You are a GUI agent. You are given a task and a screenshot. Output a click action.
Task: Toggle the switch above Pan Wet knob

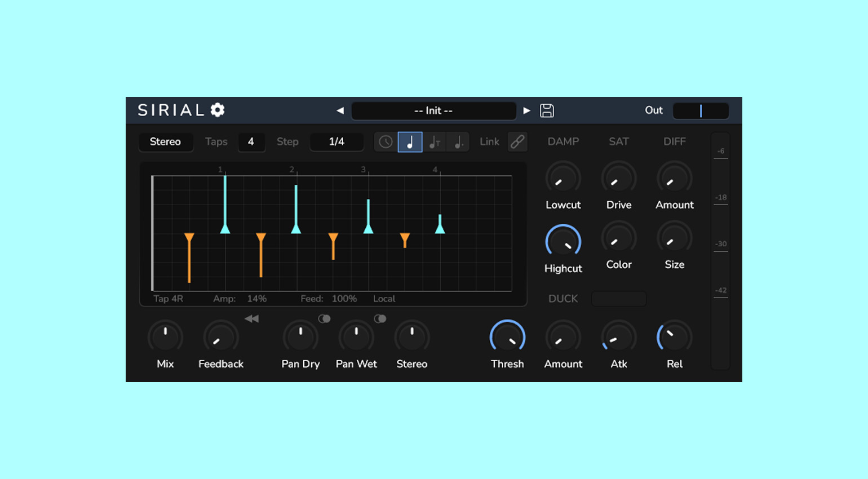(380, 319)
